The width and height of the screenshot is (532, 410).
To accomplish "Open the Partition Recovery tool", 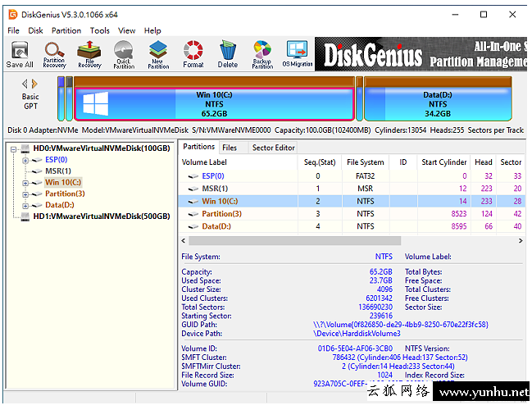I will pyautogui.click(x=54, y=54).
